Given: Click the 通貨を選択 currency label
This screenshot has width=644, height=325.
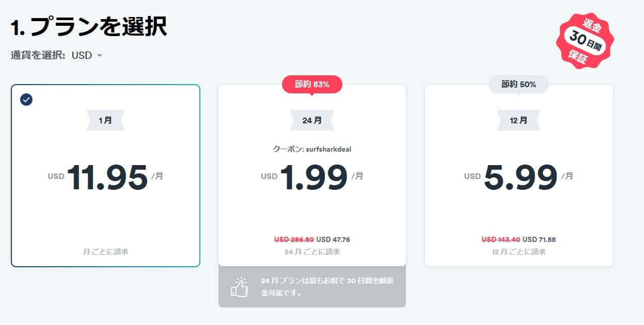Looking at the screenshot, I should coord(38,55).
